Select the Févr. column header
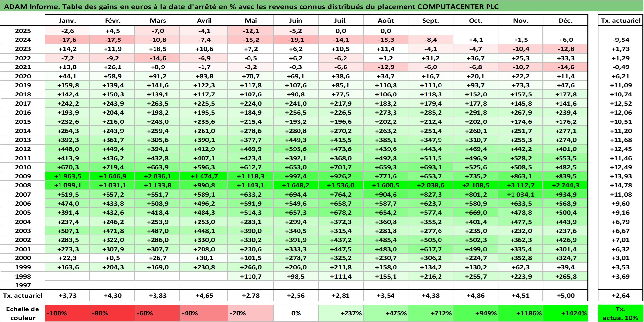The image size is (644, 322). (113, 20)
